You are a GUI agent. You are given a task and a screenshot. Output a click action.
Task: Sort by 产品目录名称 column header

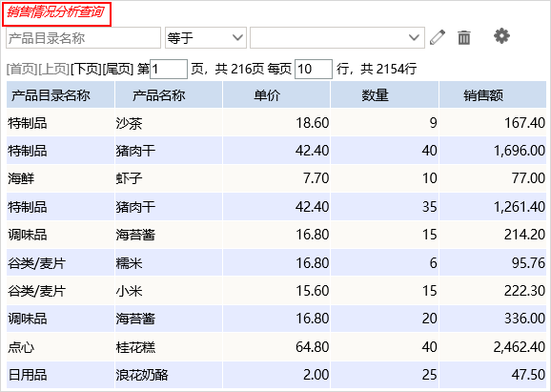60,94
